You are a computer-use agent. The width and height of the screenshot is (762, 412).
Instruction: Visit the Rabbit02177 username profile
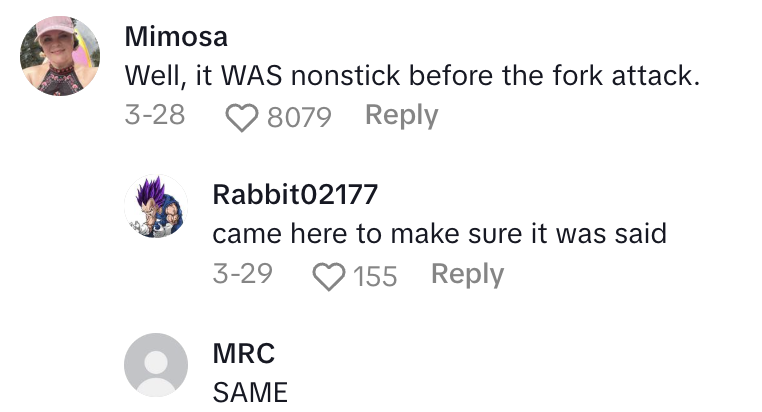(296, 194)
